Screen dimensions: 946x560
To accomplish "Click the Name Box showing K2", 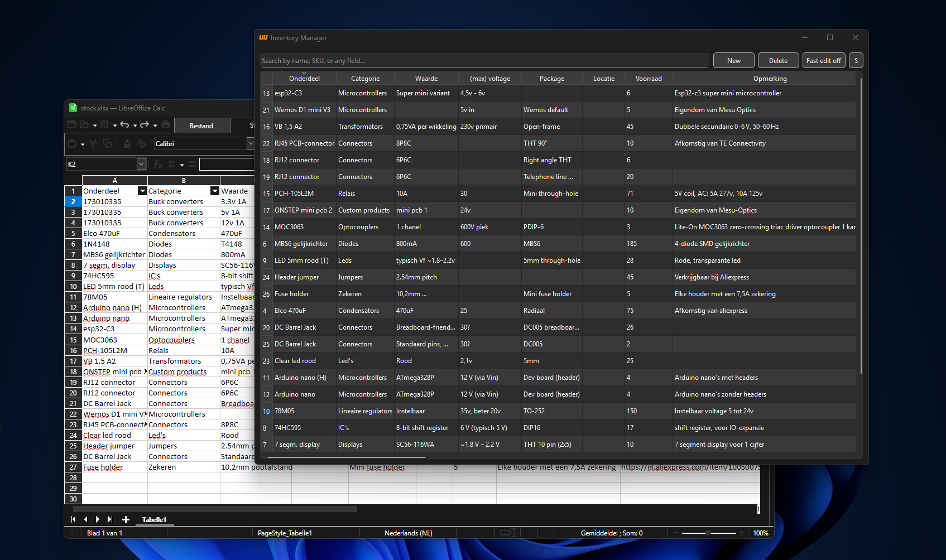I will click(102, 164).
